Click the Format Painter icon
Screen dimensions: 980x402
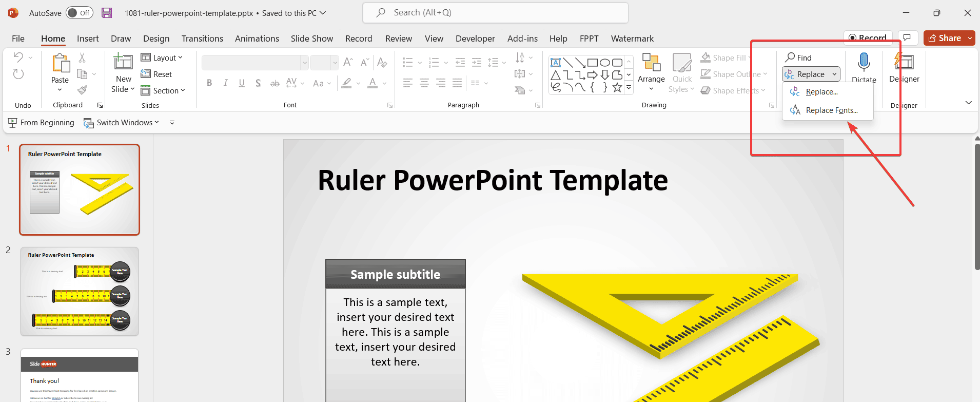pyautogui.click(x=82, y=90)
